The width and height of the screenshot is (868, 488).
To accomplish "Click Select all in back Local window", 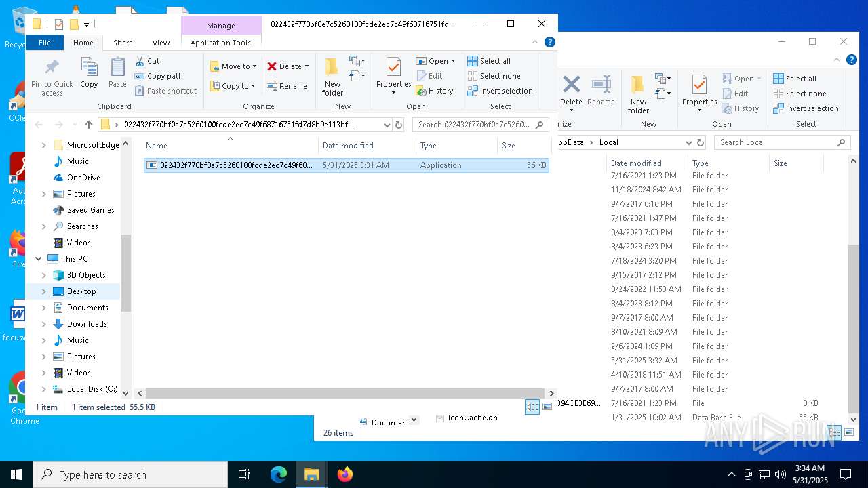I will pos(795,79).
